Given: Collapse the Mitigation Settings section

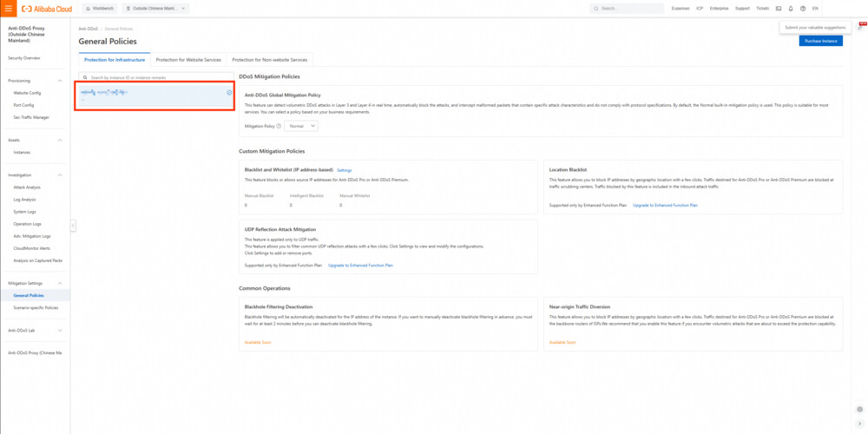Looking at the screenshot, I should tap(60, 284).
